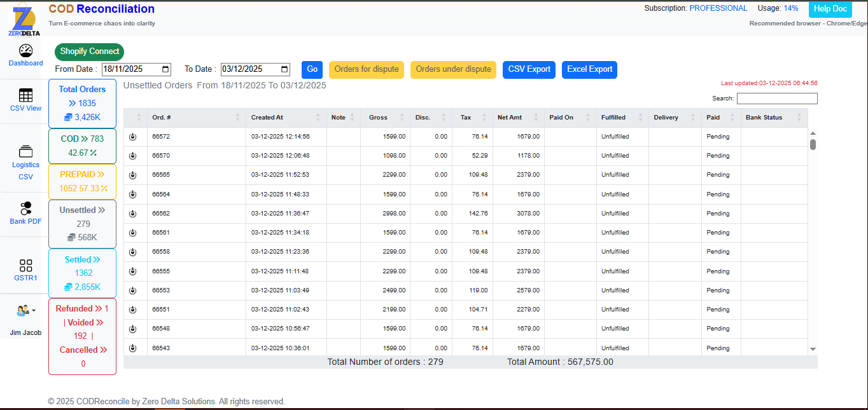The width and height of the screenshot is (868, 410).
Task: Select the COD orders card
Action: tap(82, 146)
